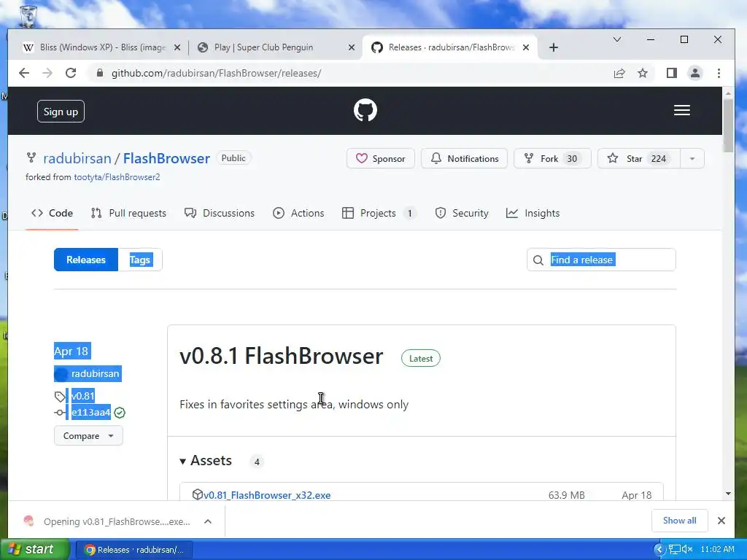Open the Security tab

462,213
